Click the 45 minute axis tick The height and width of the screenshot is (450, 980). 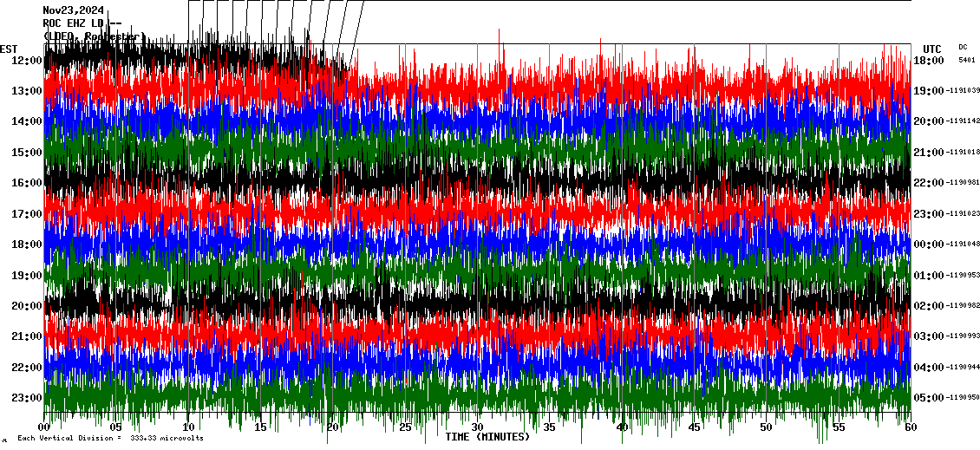tap(694, 427)
